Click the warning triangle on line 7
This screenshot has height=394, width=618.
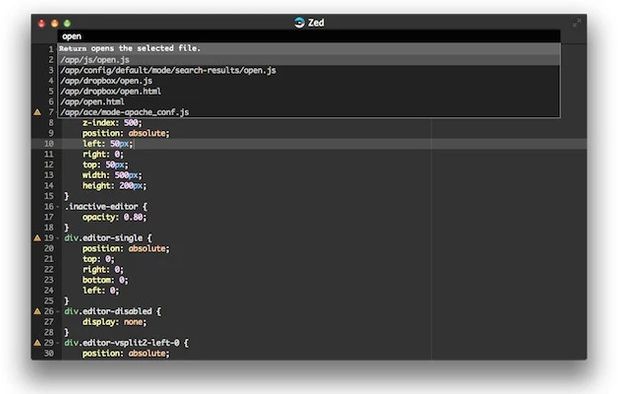[x=37, y=112]
